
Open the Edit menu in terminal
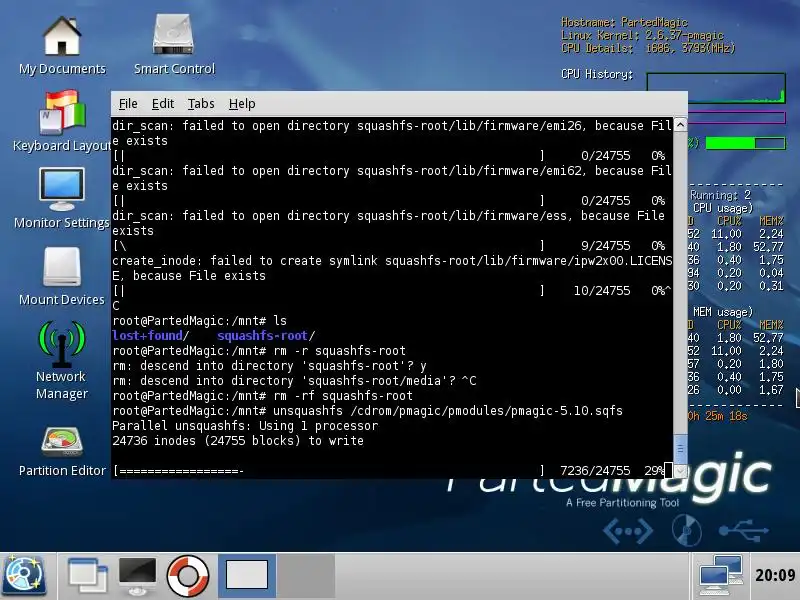tap(163, 104)
